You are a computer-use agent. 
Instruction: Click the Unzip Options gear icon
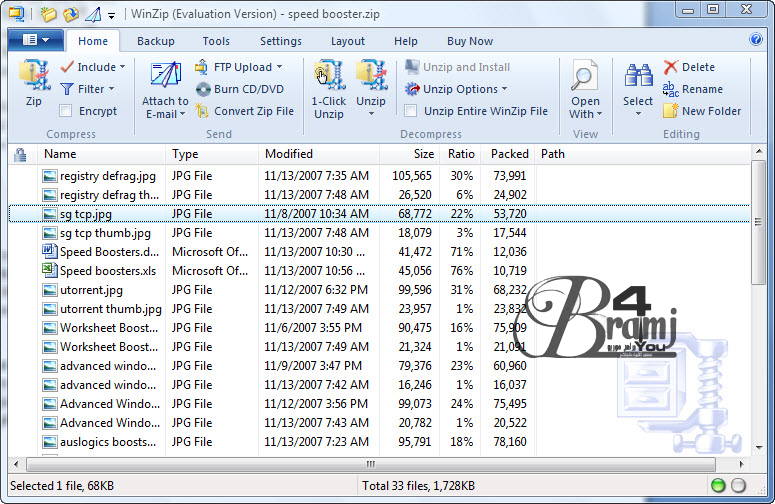click(412, 89)
